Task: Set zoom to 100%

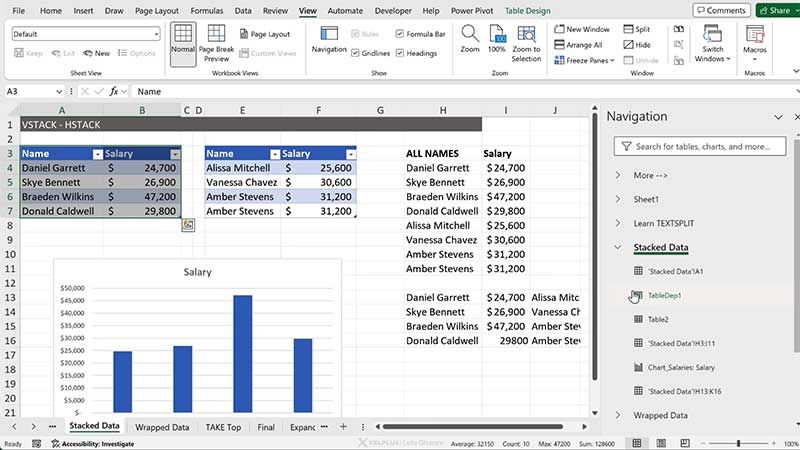Action: point(496,39)
